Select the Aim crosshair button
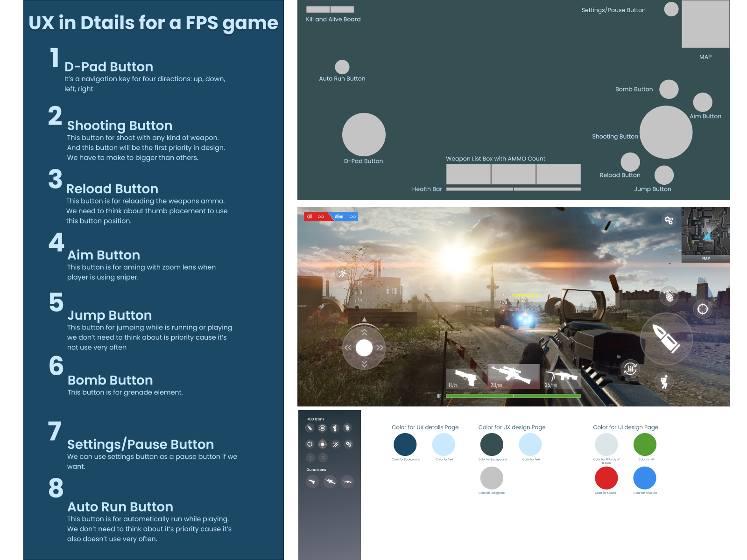The height and width of the screenshot is (560, 747). tap(703, 308)
